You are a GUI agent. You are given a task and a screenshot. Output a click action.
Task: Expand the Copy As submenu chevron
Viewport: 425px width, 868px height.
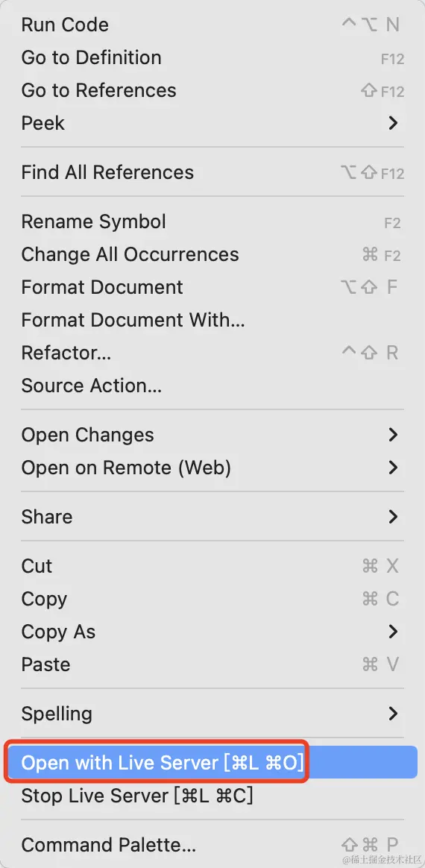click(x=393, y=632)
